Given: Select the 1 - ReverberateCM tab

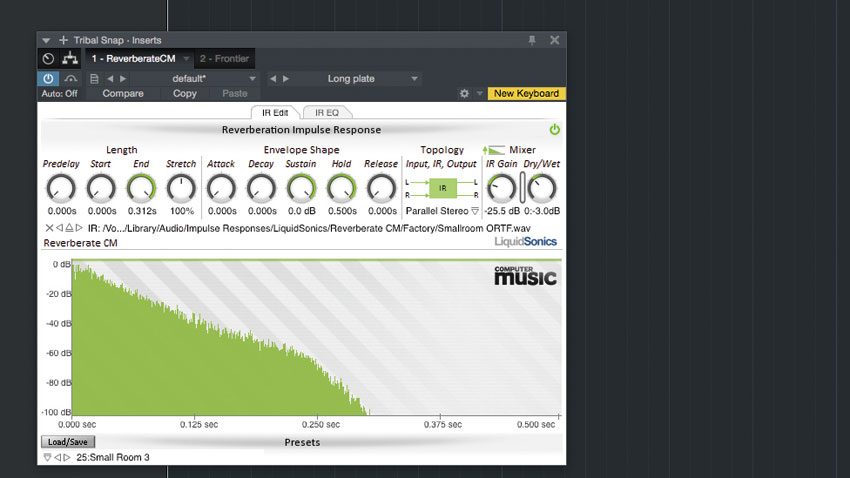Looking at the screenshot, I should pos(133,59).
